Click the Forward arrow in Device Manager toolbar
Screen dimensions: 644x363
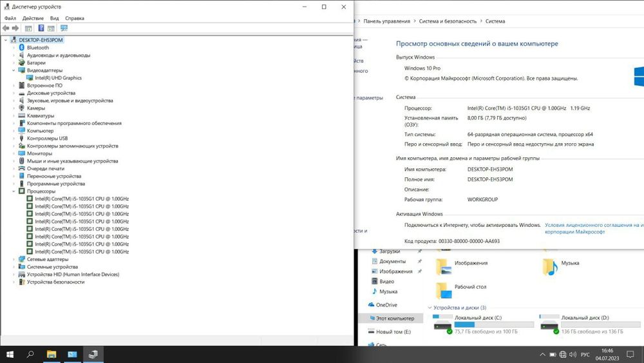point(15,28)
